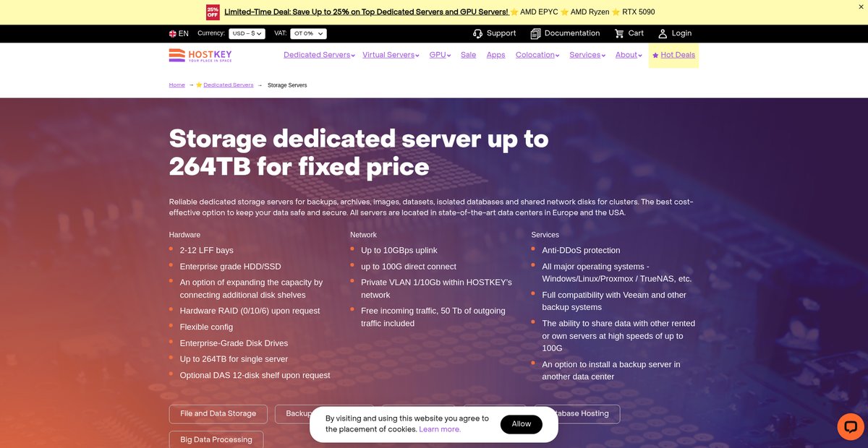Click the Services column heading
This screenshot has height=448, width=868.
[x=545, y=235]
